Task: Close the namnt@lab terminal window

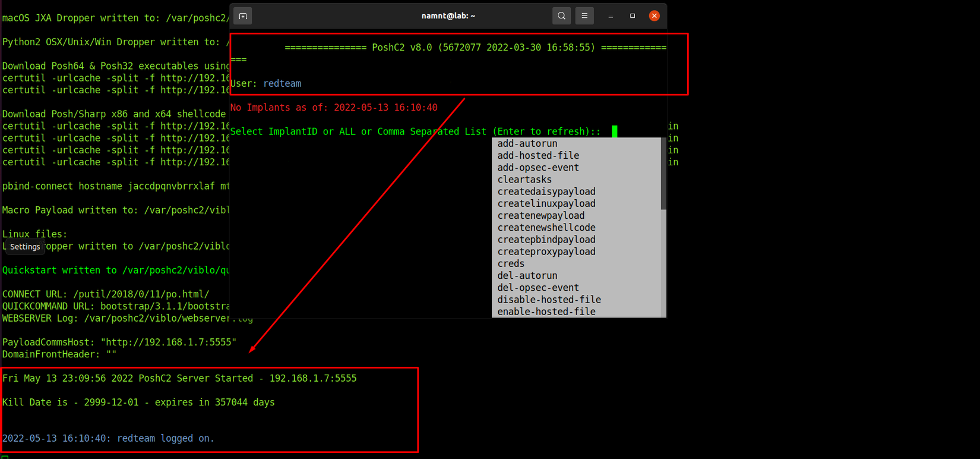Action: click(655, 16)
